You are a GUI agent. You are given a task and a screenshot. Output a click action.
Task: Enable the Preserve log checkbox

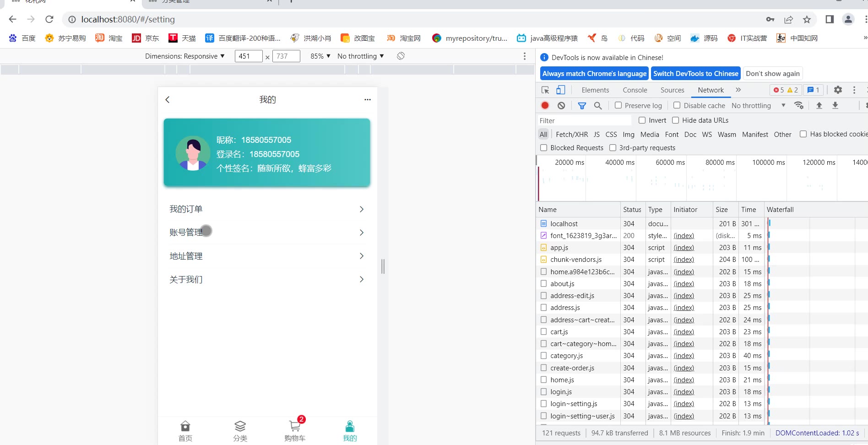point(618,105)
